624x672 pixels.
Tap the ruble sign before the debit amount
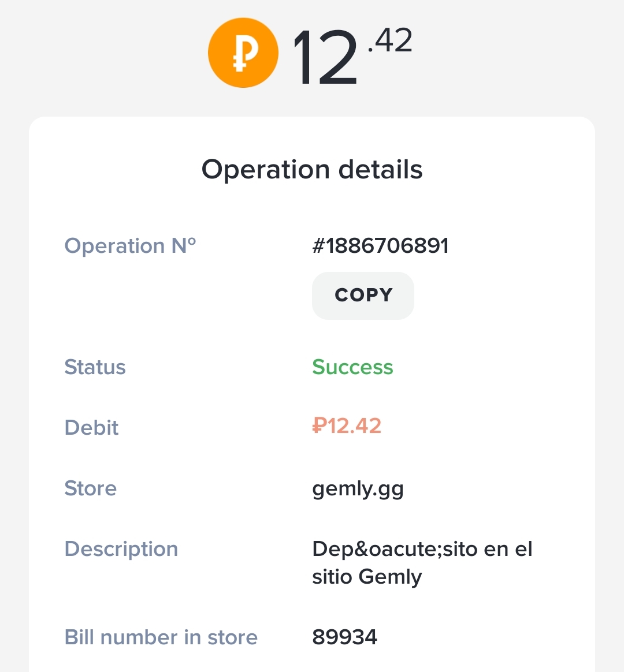point(320,426)
